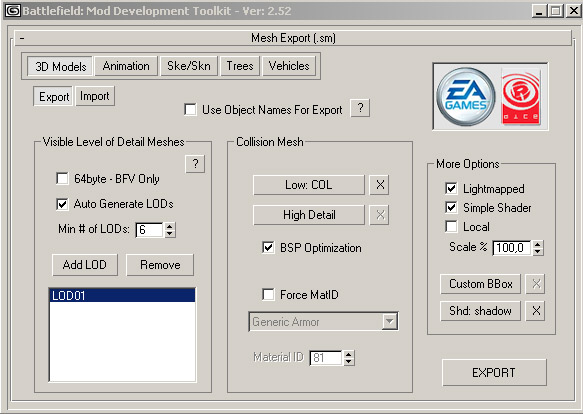The image size is (583, 414).
Task: Clear the Custom BBox with X
Action: point(535,284)
